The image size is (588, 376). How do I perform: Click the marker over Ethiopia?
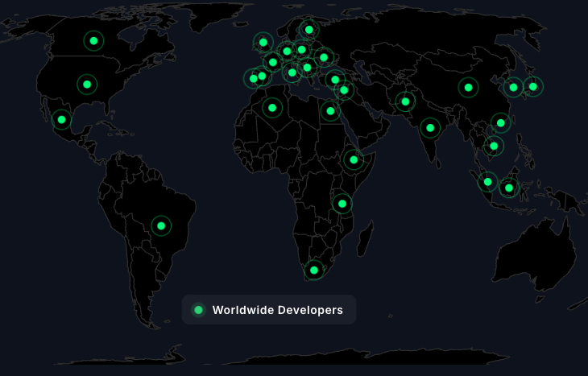(354, 159)
